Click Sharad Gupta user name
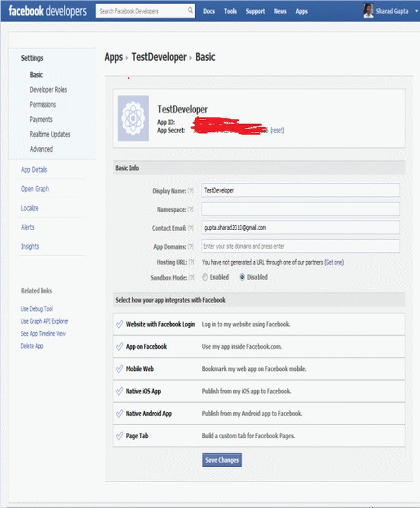The height and width of the screenshot is (508, 420). click(x=392, y=11)
